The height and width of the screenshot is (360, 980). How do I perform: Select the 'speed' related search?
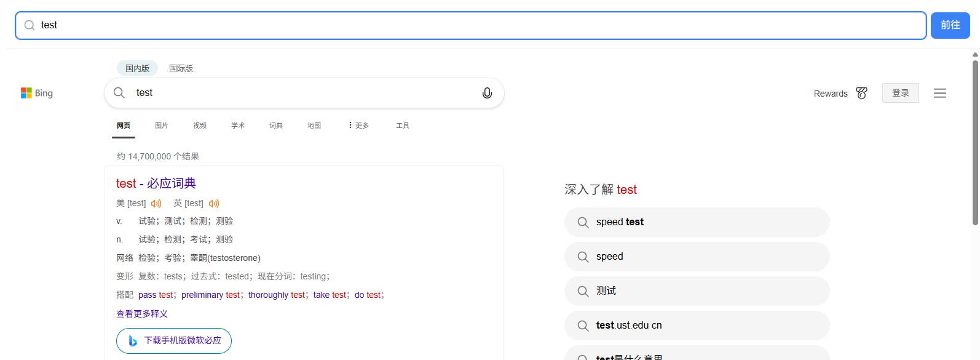697,257
